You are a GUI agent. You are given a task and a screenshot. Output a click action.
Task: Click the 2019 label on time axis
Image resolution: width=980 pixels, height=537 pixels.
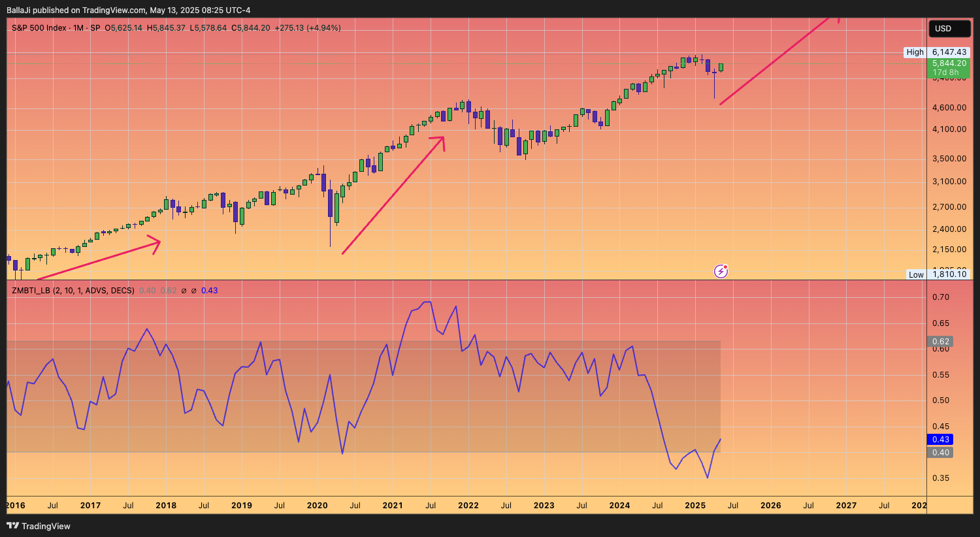tap(242, 506)
